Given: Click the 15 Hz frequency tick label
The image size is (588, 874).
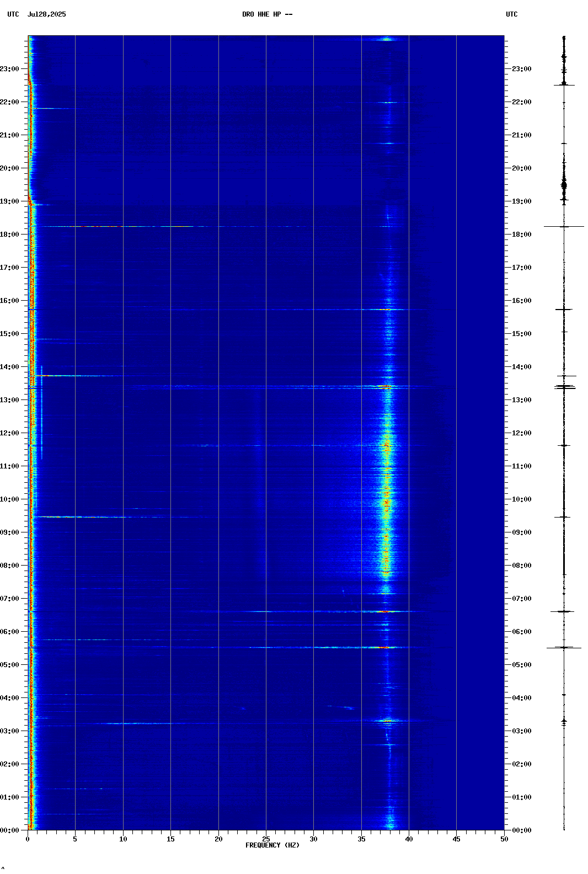Looking at the screenshot, I should [x=170, y=839].
